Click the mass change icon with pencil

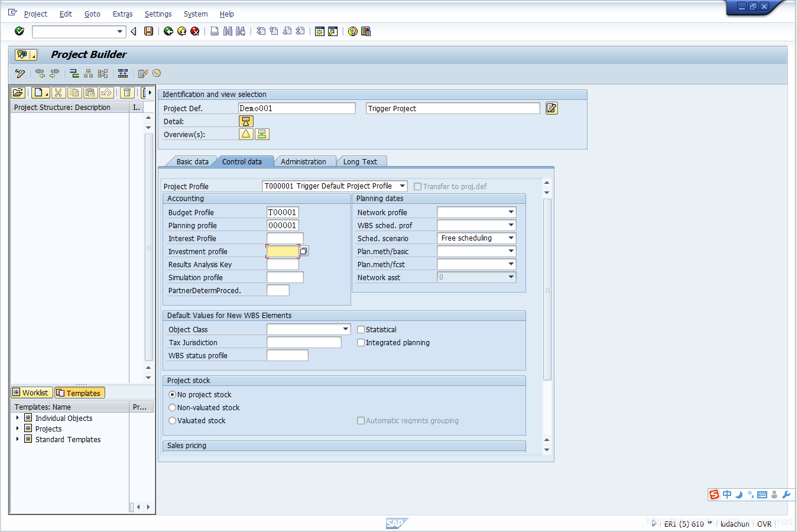(x=142, y=73)
